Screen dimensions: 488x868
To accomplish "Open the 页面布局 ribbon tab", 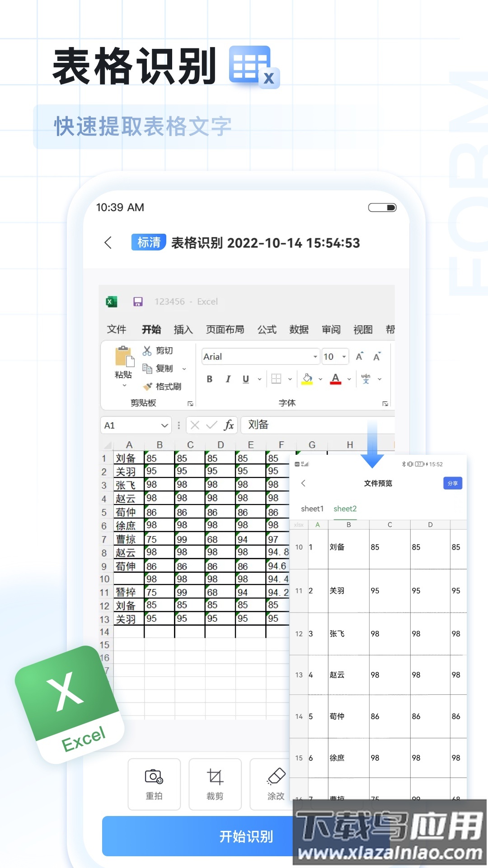I will 225,330.
